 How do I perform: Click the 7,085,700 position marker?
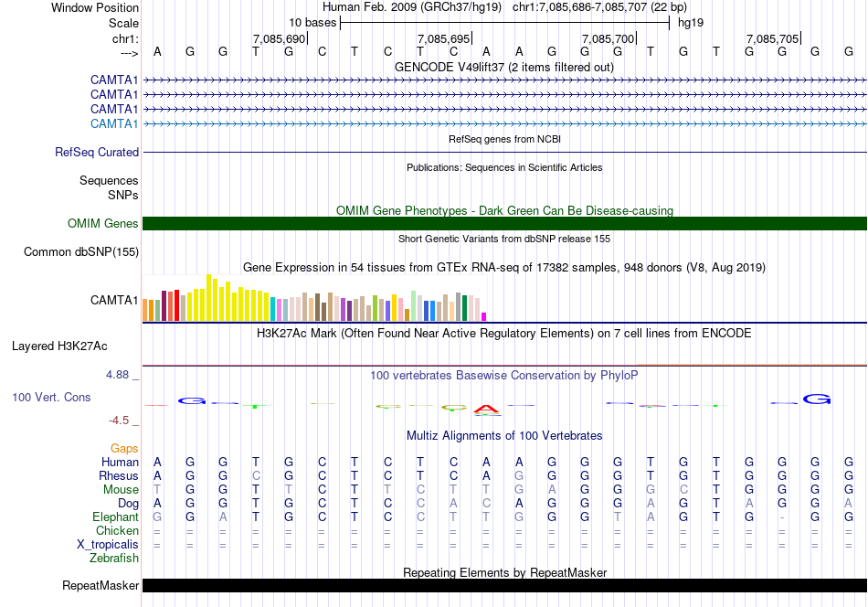click(x=608, y=38)
